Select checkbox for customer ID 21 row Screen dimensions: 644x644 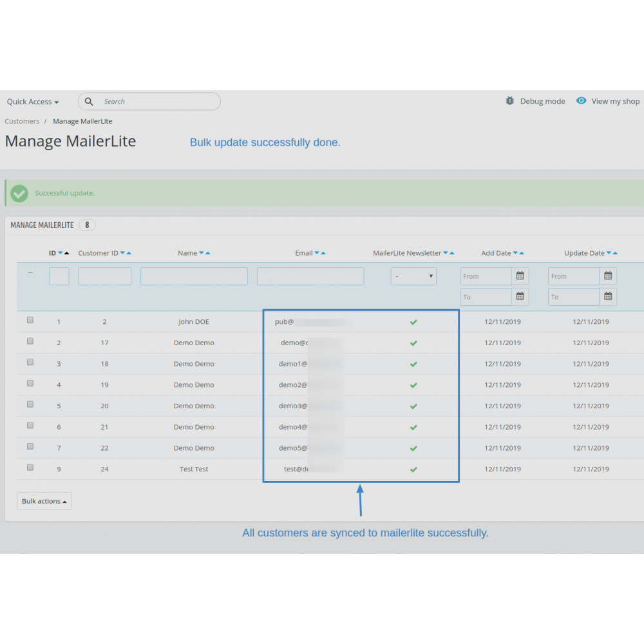(30, 425)
